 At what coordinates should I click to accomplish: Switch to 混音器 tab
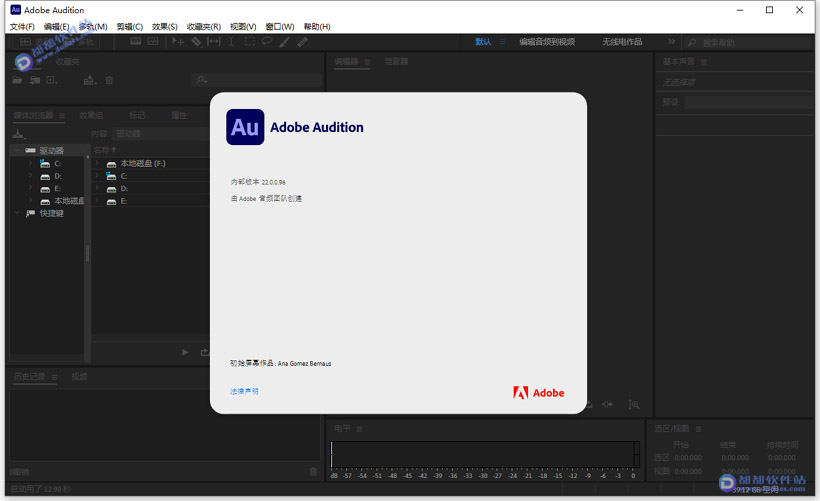[x=396, y=61]
